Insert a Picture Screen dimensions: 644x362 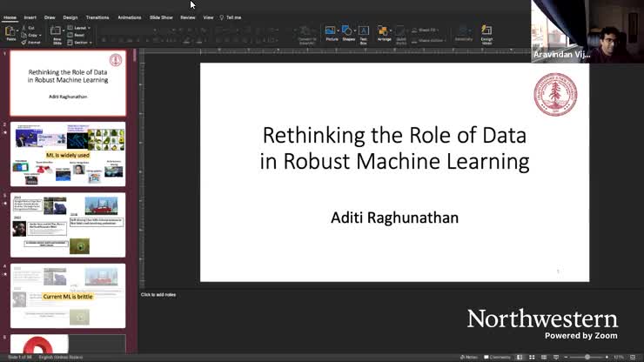(331, 34)
